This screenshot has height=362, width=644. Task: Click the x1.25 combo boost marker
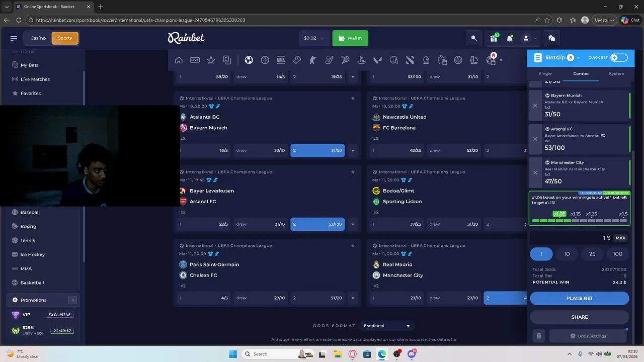click(x=592, y=214)
